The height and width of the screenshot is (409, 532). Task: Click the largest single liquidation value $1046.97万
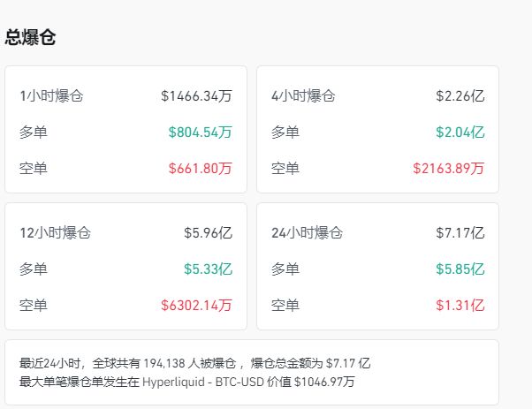[327, 382]
